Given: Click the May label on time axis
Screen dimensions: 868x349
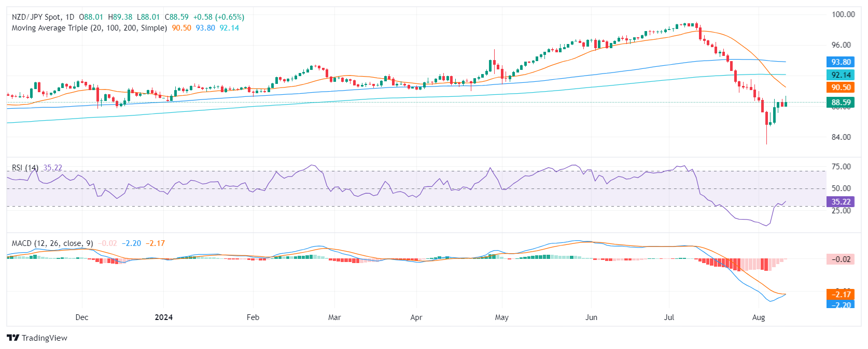Looking at the screenshot, I should click(501, 317).
